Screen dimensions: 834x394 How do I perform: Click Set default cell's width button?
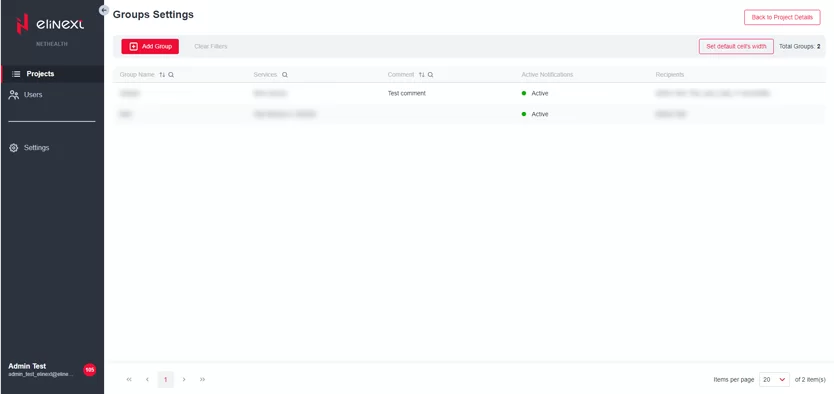[736, 46]
